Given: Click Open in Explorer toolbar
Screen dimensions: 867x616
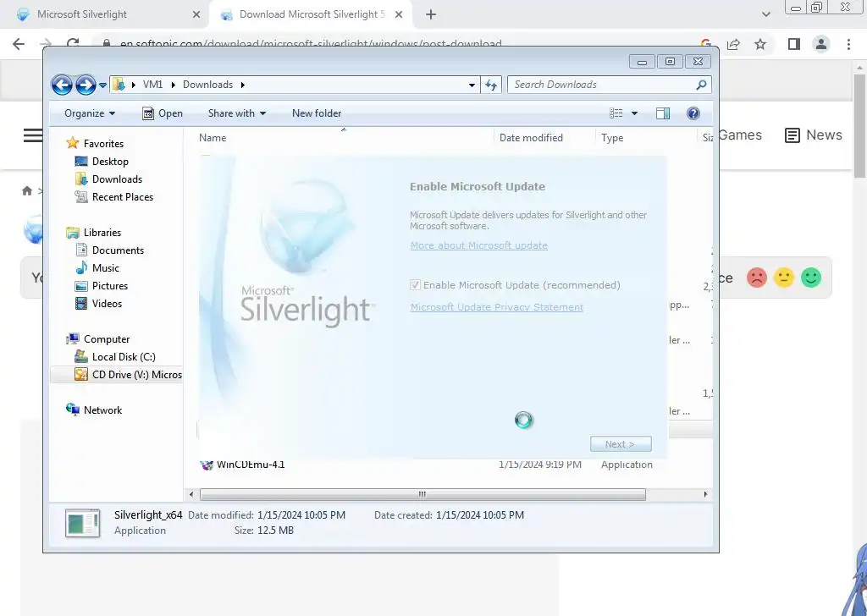Looking at the screenshot, I should click(163, 113).
